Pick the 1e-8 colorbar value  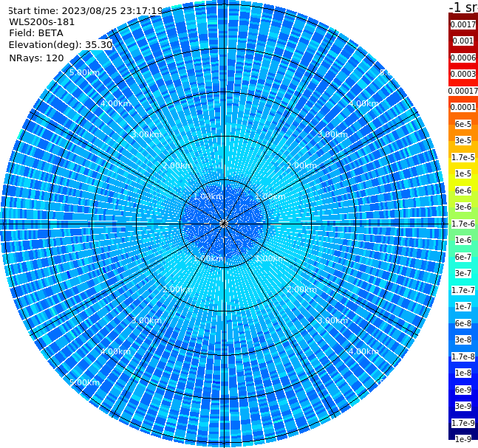(x=463, y=373)
